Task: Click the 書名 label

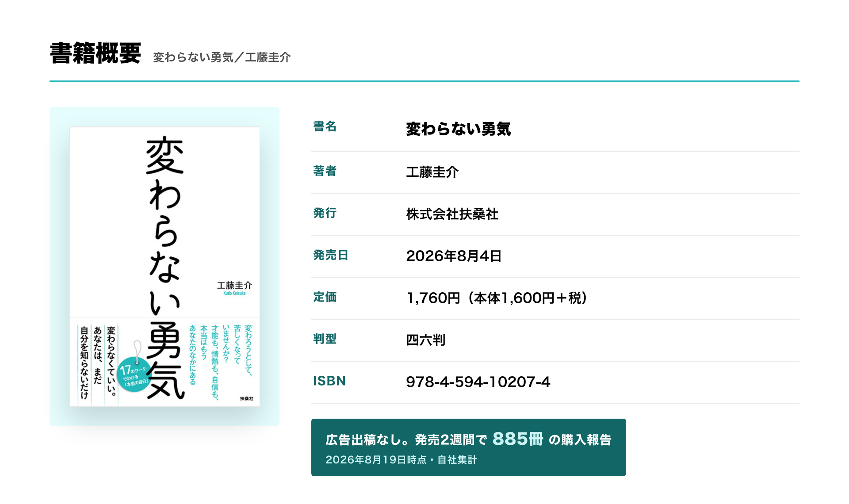Action: point(325,127)
